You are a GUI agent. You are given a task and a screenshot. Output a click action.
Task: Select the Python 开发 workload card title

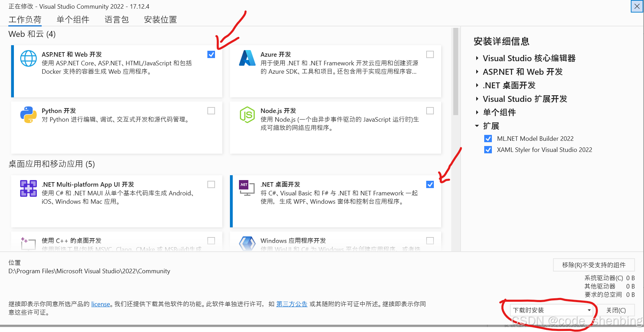[x=59, y=111]
